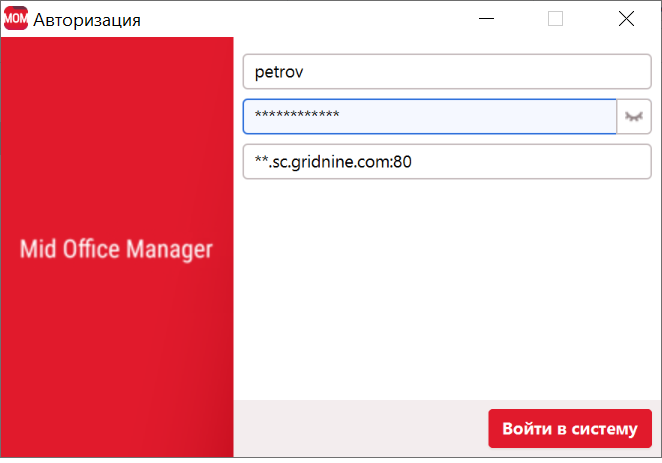Click the Авторизация window title text
This screenshot has width=662, height=463.
pos(87,20)
